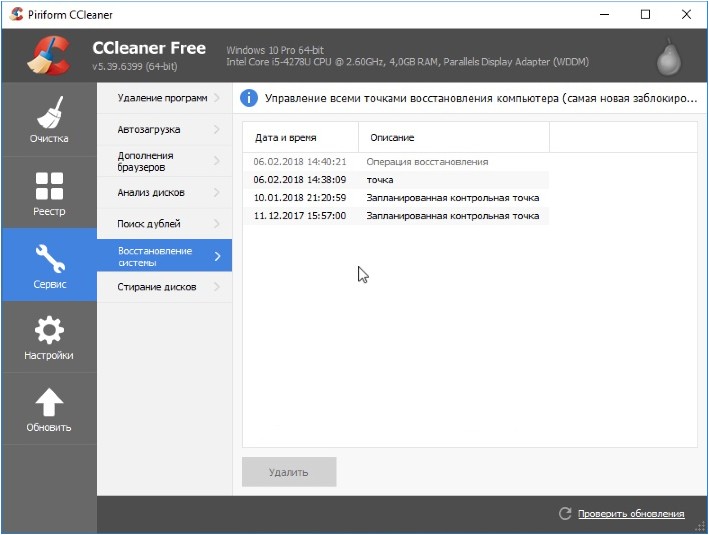This screenshot has width=709, height=535.
Task: Click the resize grip in the window corner
Action: coord(700,526)
